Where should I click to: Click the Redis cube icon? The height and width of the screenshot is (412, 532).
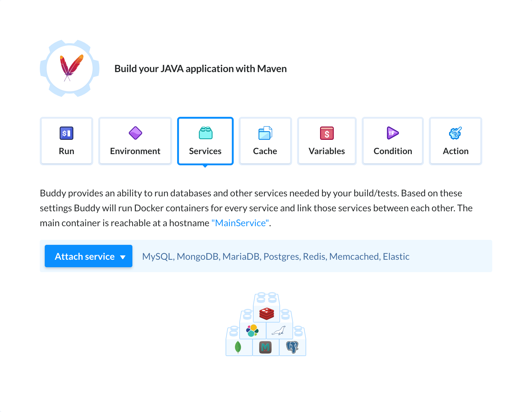click(267, 314)
